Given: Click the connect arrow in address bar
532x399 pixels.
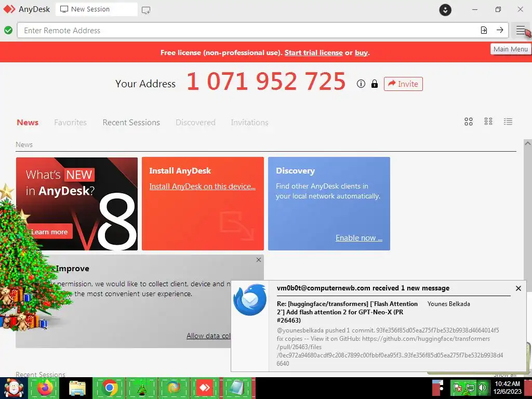Looking at the screenshot, I should [500, 30].
